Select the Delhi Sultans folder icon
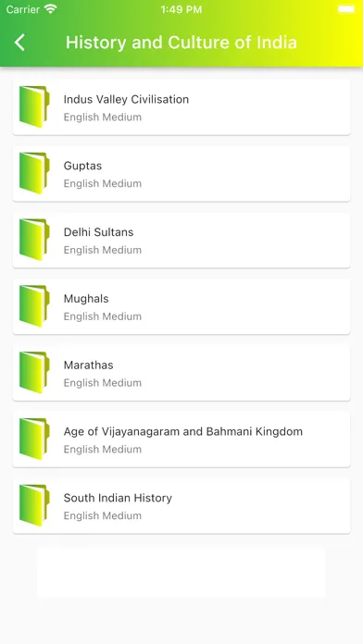This screenshot has height=644, width=363. click(x=34, y=240)
